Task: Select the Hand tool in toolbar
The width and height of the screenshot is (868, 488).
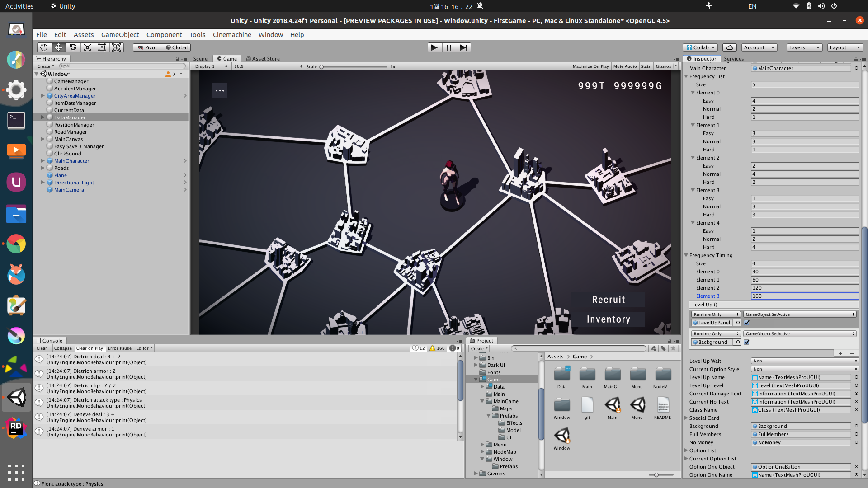Action: 43,47
